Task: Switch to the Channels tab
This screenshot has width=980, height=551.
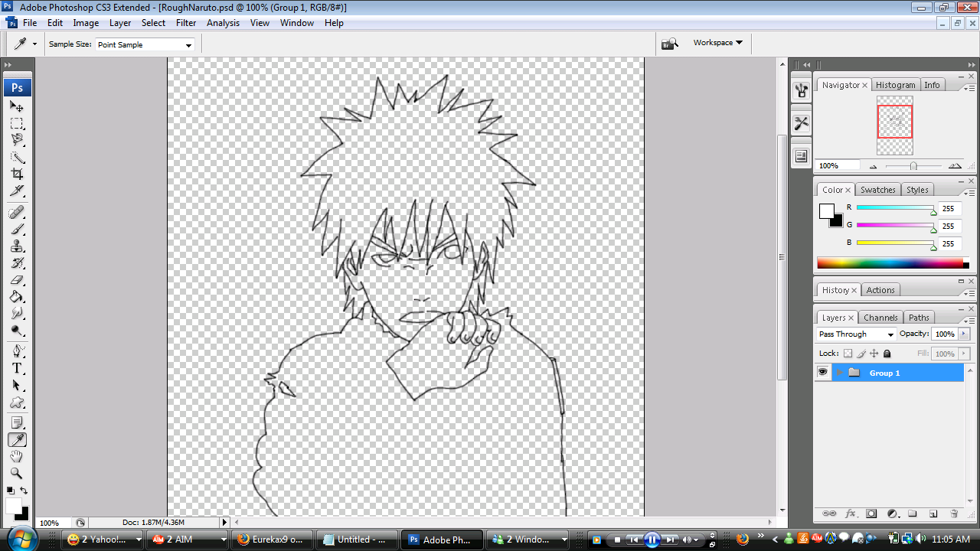Action: pyautogui.click(x=880, y=318)
